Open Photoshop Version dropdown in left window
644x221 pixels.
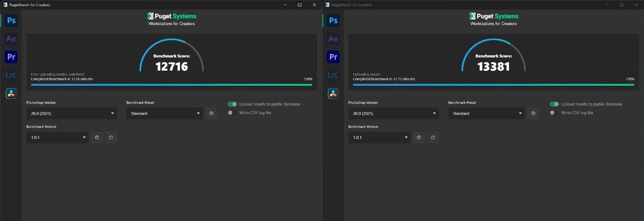pos(71,113)
